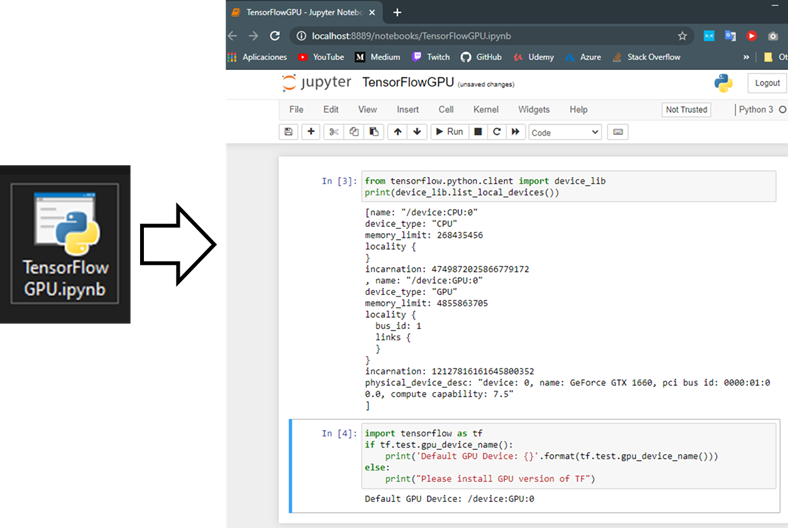This screenshot has width=788, height=528.
Task: Click the In [4]: prompt label
Action: (339, 433)
